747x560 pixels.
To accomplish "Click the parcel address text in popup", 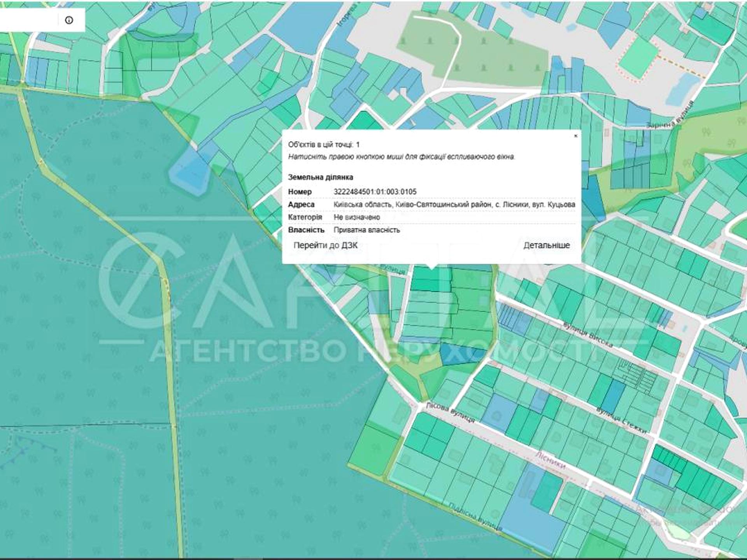I will click(x=454, y=205).
